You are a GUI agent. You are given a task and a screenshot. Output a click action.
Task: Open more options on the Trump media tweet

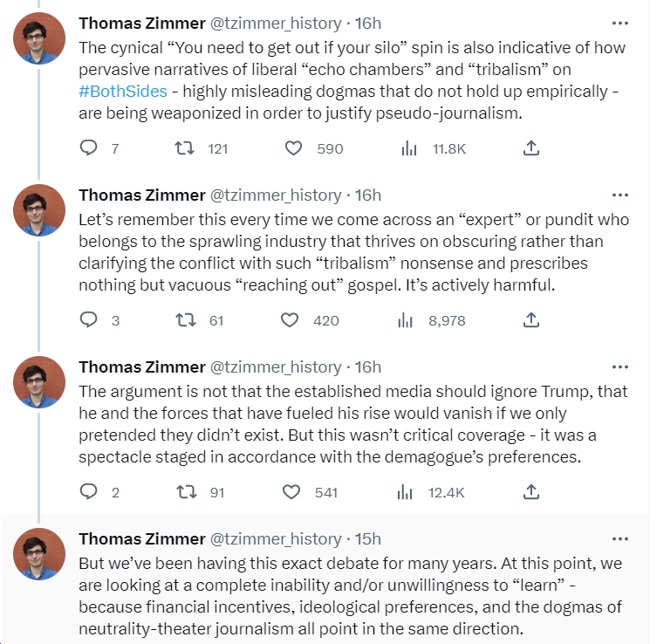[x=620, y=367]
